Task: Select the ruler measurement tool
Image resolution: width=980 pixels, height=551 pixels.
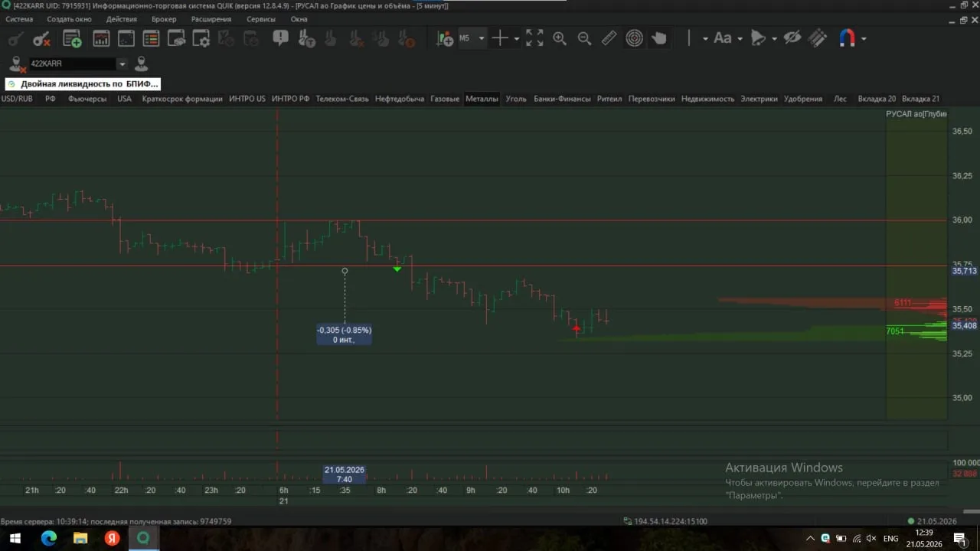Action: [x=609, y=38]
